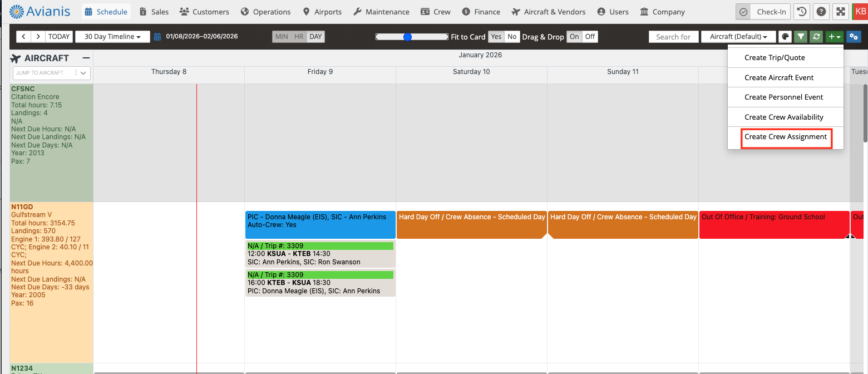Screen dimensions: 868x374
Task: Turn Drag & Drop Off
Action: pos(590,37)
